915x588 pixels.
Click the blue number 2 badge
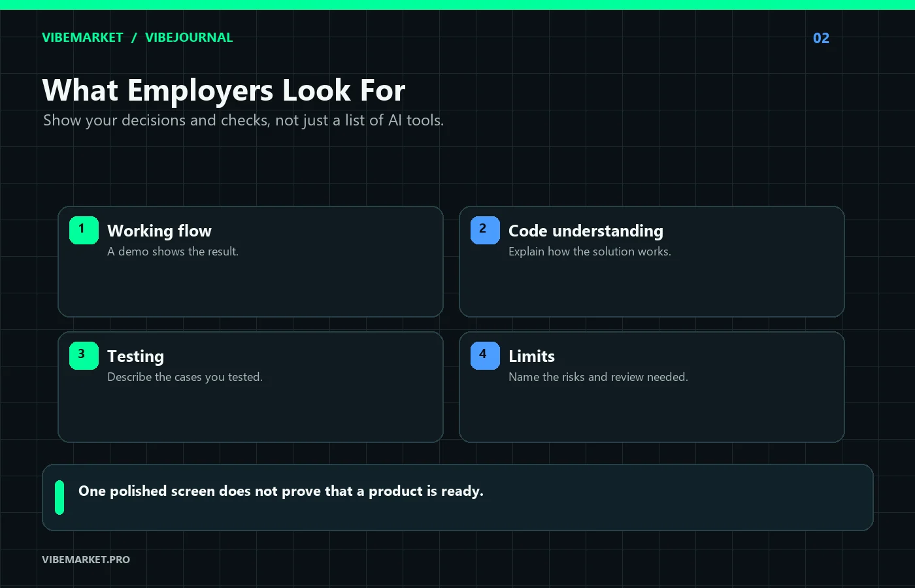click(485, 230)
